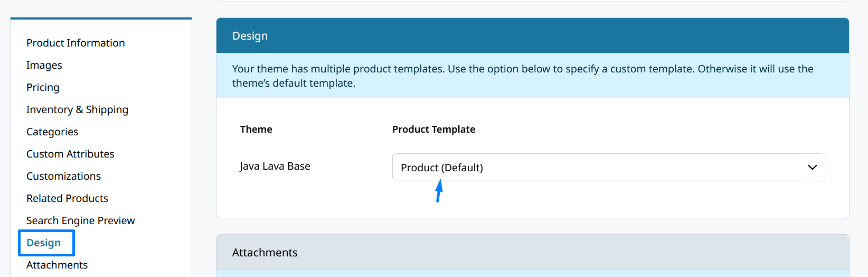Go to Product Information section

tap(76, 43)
